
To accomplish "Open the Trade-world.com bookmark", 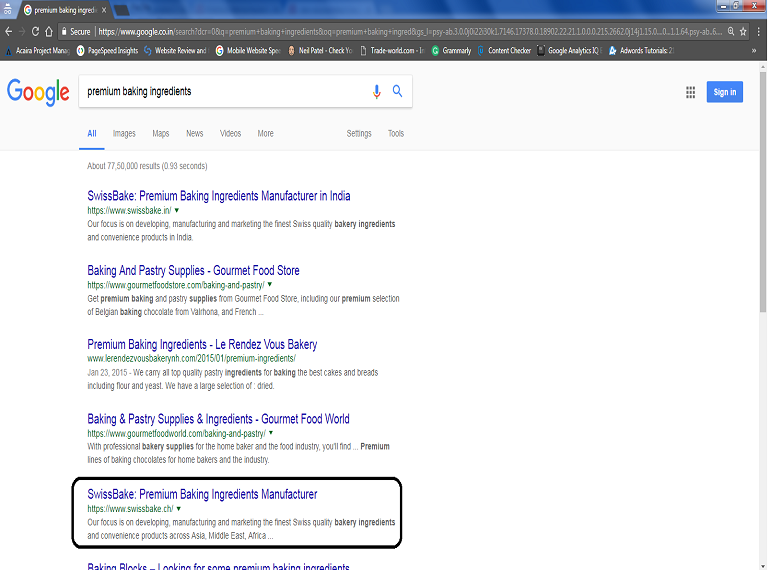I will [392, 51].
